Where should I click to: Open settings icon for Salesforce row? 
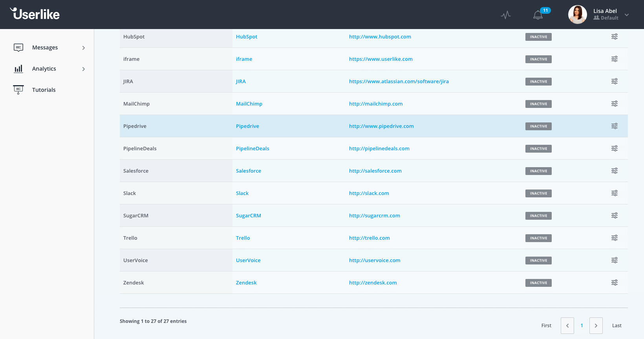tap(615, 171)
